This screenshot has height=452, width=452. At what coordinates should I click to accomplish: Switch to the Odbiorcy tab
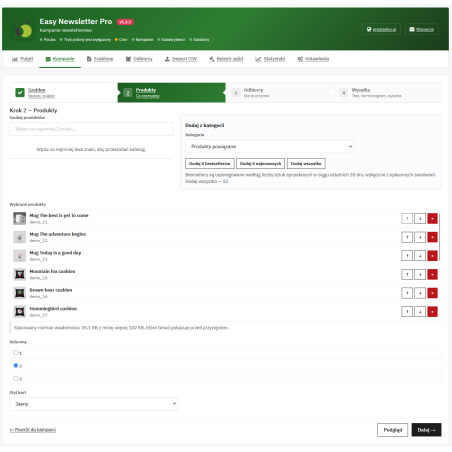(x=139, y=59)
